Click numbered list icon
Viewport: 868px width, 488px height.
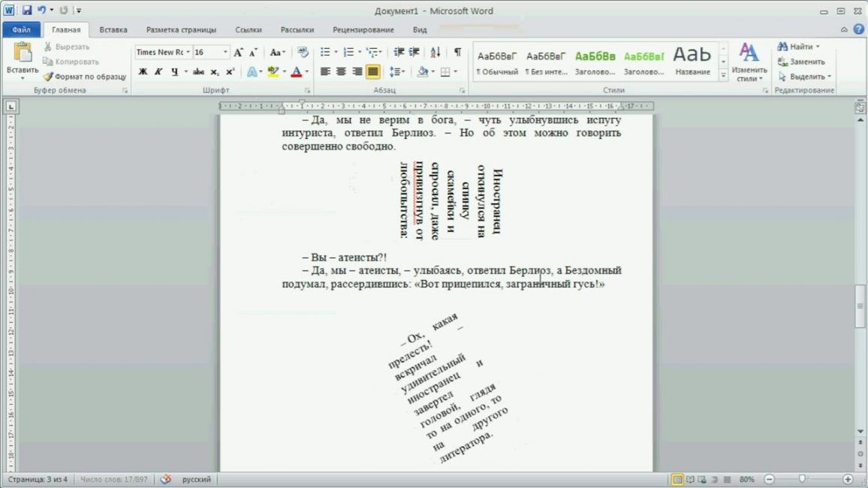point(348,52)
